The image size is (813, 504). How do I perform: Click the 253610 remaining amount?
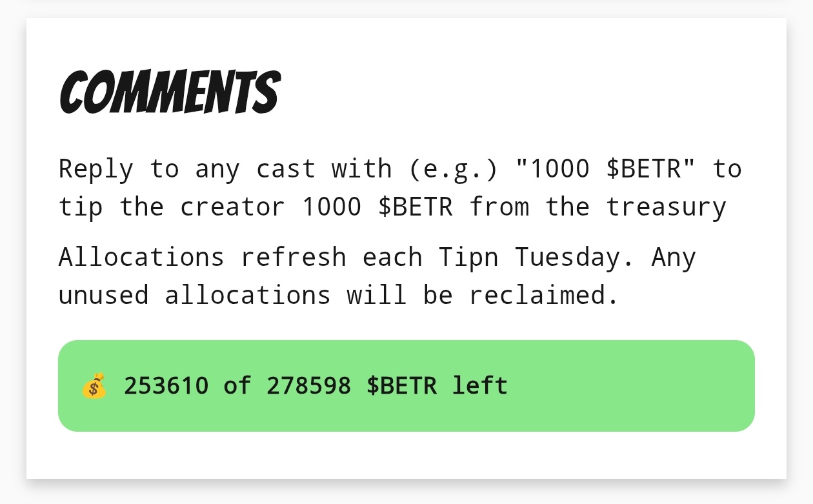[x=166, y=386]
